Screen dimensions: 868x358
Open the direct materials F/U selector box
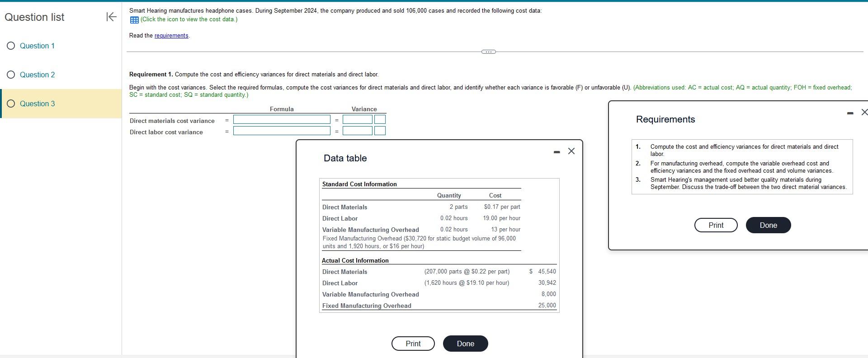click(x=380, y=119)
